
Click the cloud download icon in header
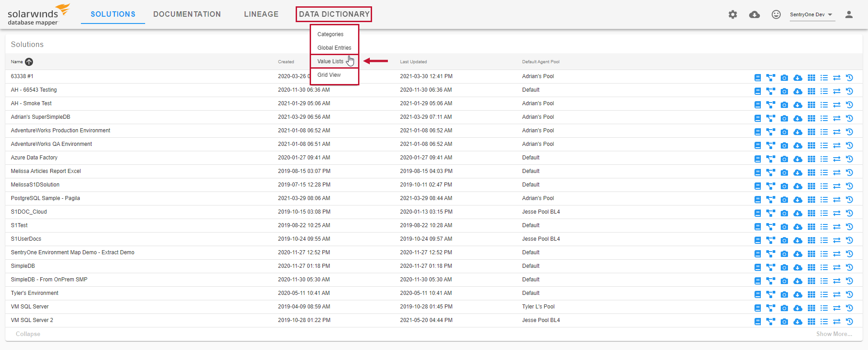point(755,14)
